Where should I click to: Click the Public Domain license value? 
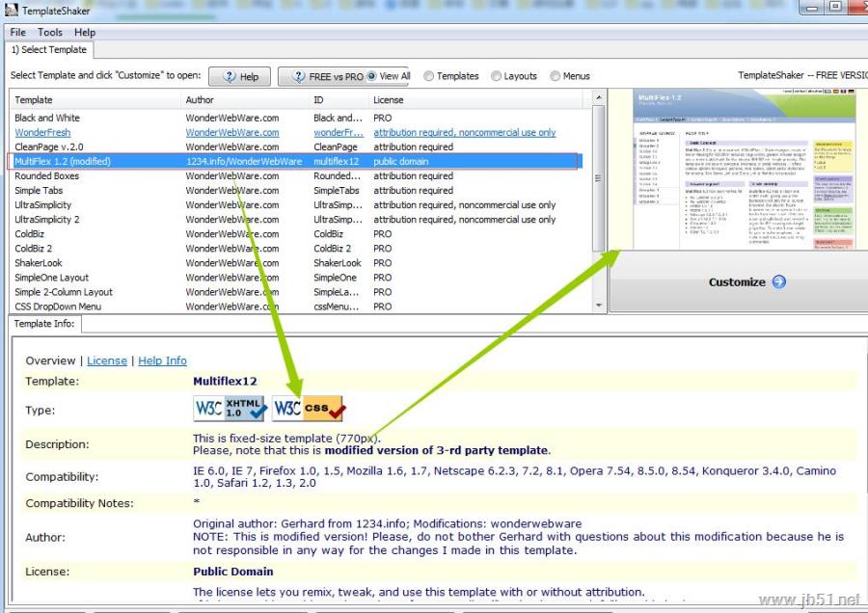(x=233, y=572)
